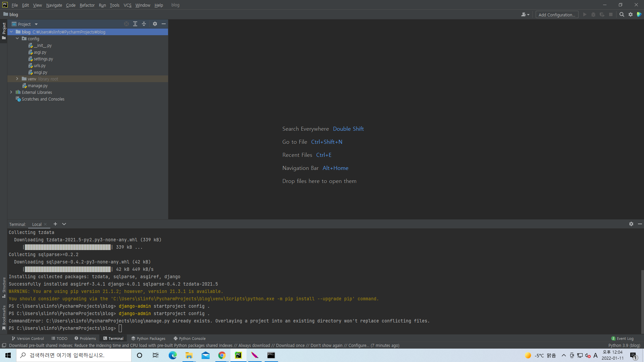Open the Refactor menu
The height and width of the screenshot is (362, 644).
tap(87, 5)
